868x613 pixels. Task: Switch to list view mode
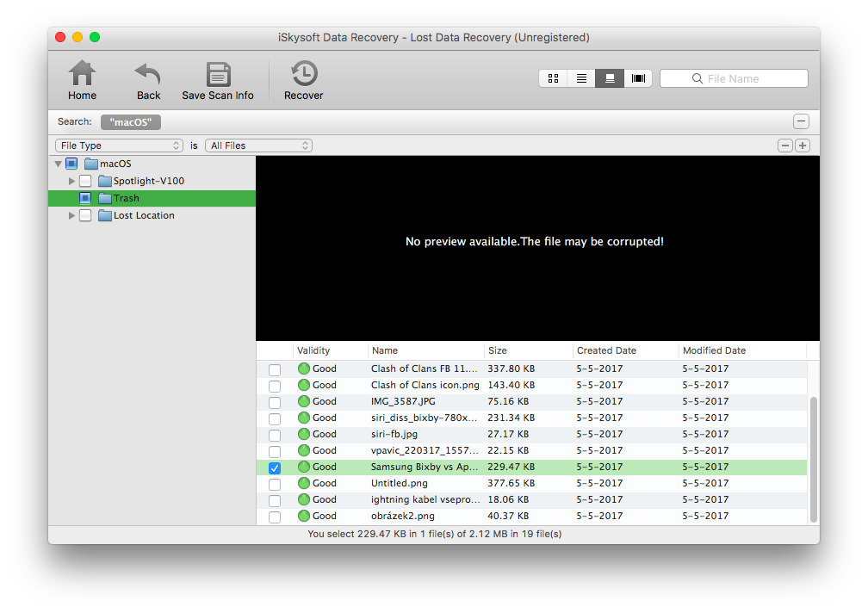[581, 78]
